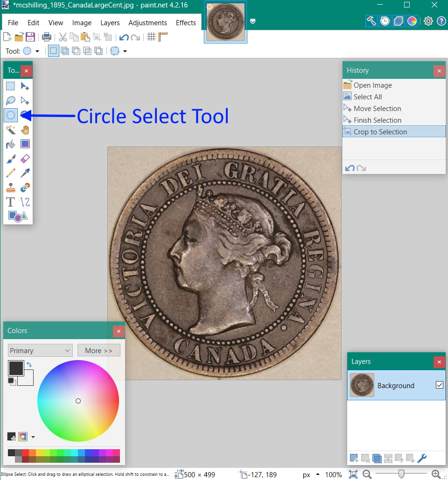Viewport: 448px width, 480px height.
Task: Activate the Clone Stamp tool
Action: click(x=10, y=188)
